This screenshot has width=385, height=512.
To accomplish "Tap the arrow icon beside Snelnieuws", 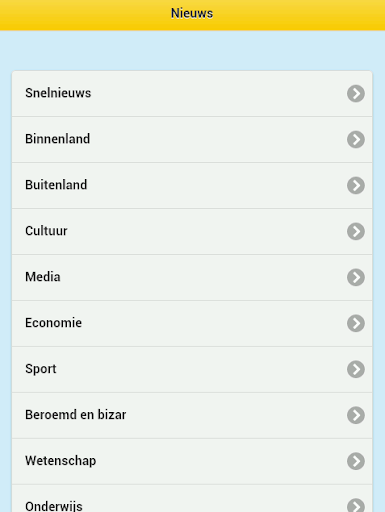I will click(x=356, y=93).
